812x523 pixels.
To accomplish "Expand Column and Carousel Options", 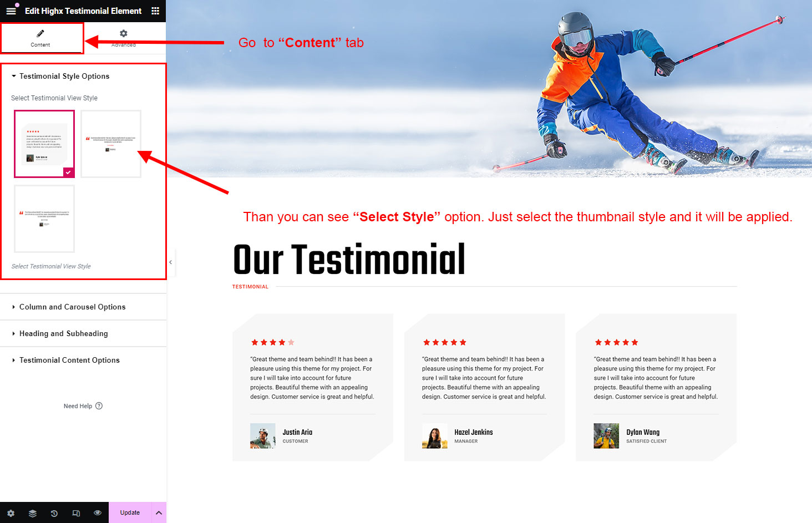I will (x=72, y=307).
